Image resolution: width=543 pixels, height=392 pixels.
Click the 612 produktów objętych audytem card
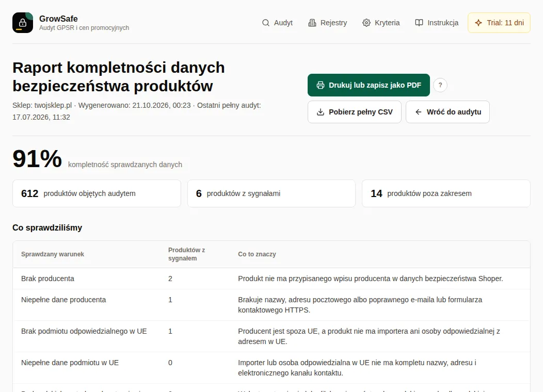pos(97,193)
